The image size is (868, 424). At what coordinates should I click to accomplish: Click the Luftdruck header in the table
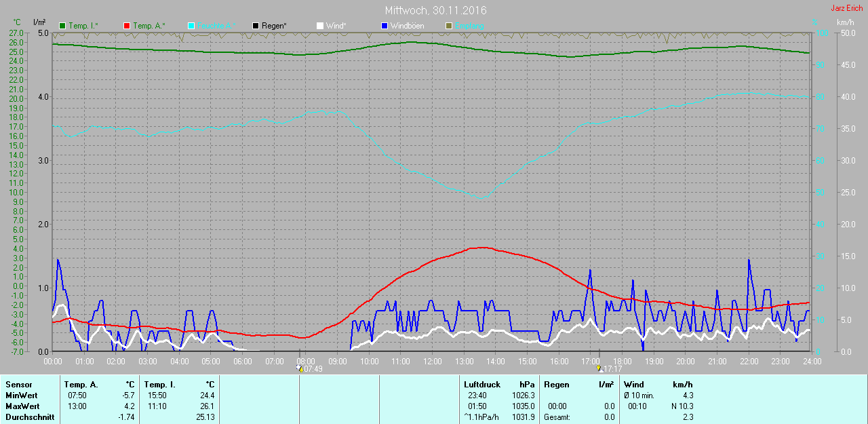pyautogui.click(x=481, y=385)
